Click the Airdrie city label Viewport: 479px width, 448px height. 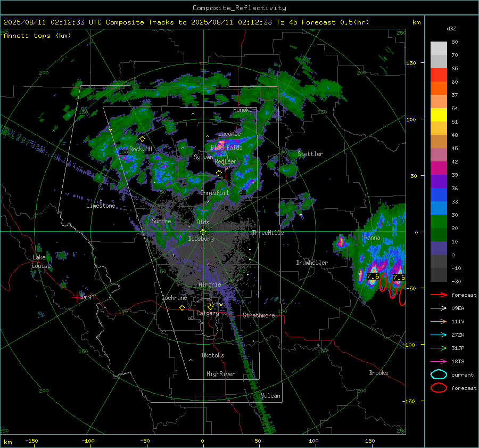(210, 284)
